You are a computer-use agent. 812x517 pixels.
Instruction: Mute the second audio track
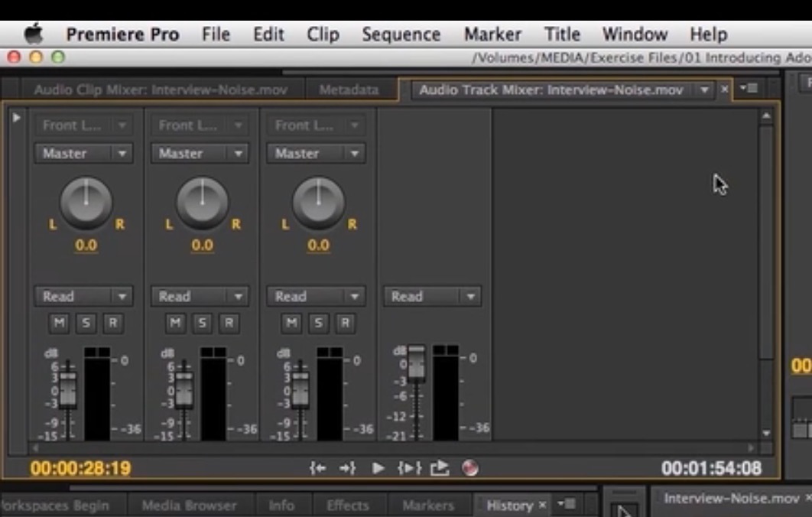point(175,324)
